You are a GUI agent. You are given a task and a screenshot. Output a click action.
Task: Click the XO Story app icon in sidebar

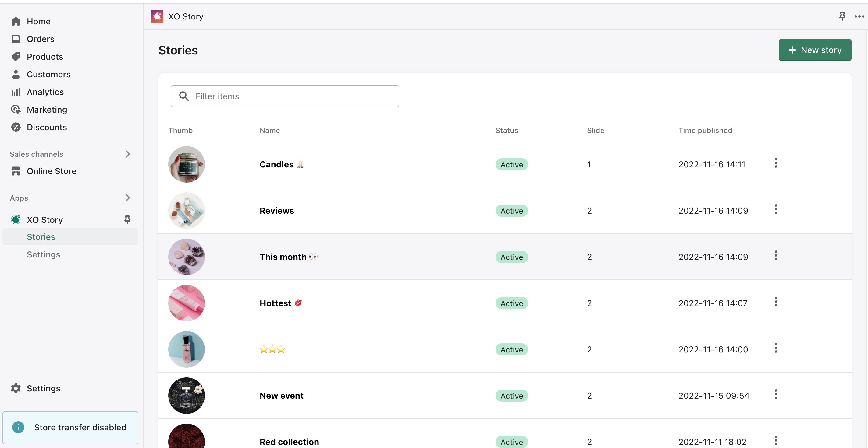[16, 219]
